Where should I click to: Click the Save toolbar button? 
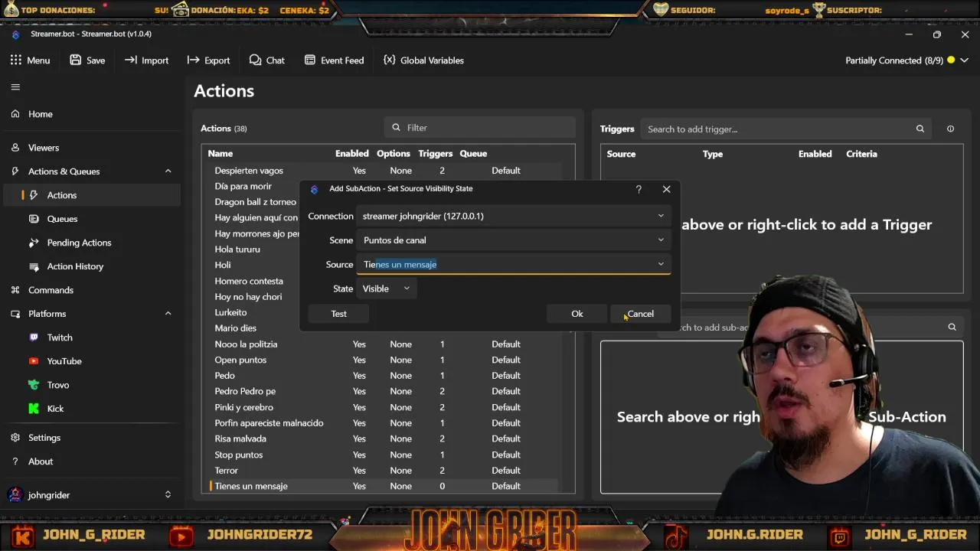pyautogui.click(x=87, y=60)
